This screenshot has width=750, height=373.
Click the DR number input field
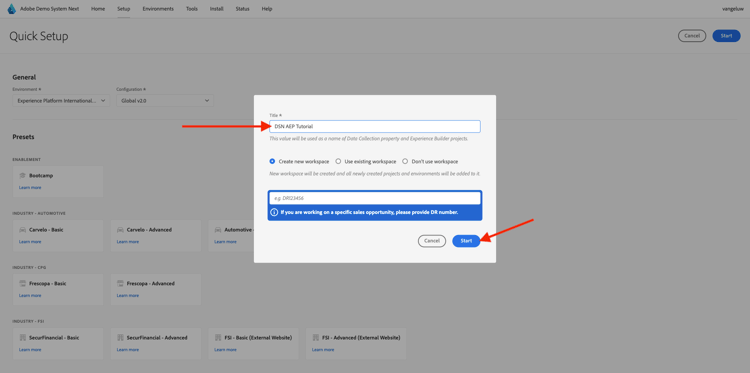375,198
